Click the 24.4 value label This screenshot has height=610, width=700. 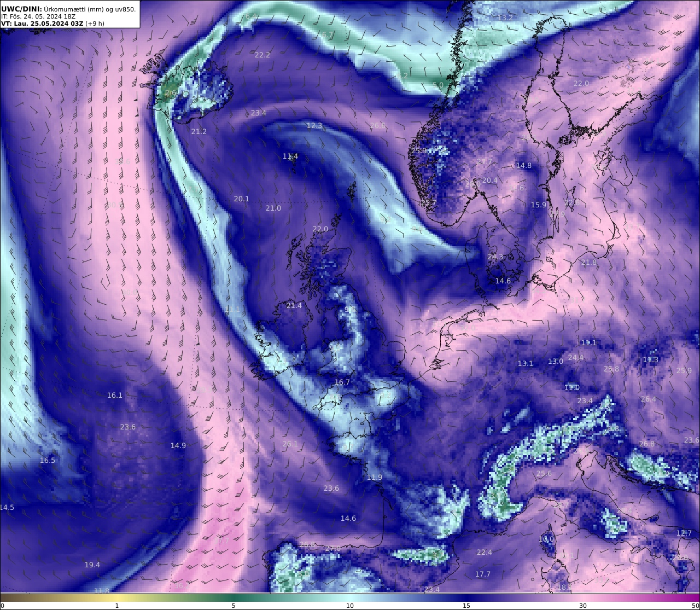pos(576,358)
